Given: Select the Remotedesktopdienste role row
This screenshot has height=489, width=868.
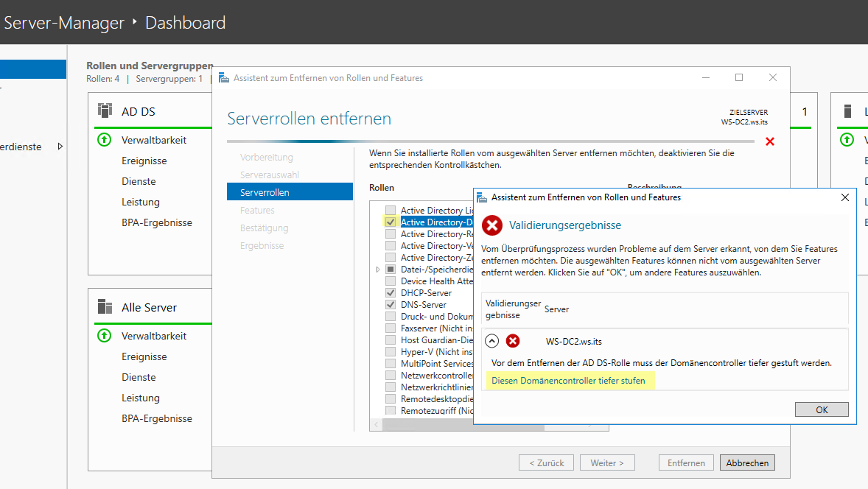Looking at the screenshot, I should [x=437, y=399].
